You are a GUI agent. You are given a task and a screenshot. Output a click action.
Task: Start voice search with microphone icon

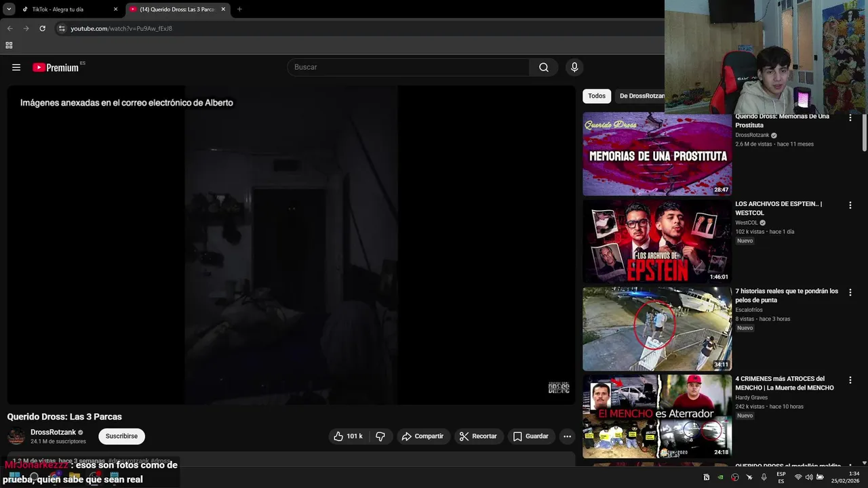coord(574,67)
